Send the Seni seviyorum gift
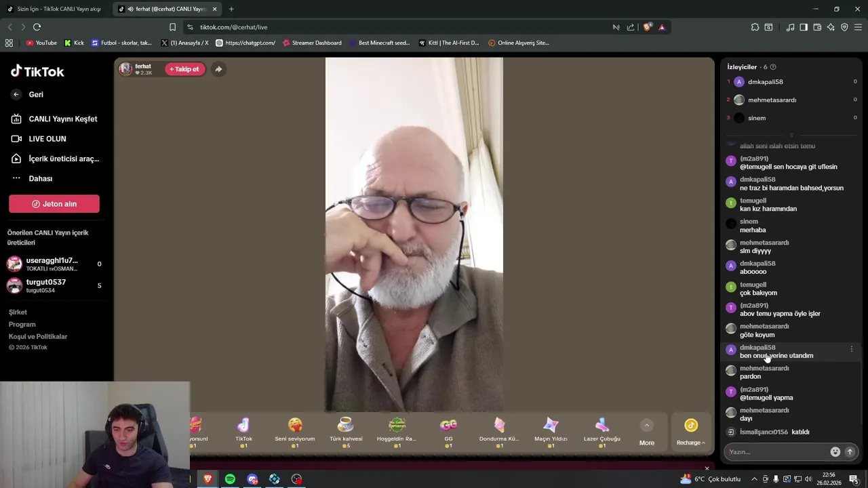868x488 pixels. (295, 432)
